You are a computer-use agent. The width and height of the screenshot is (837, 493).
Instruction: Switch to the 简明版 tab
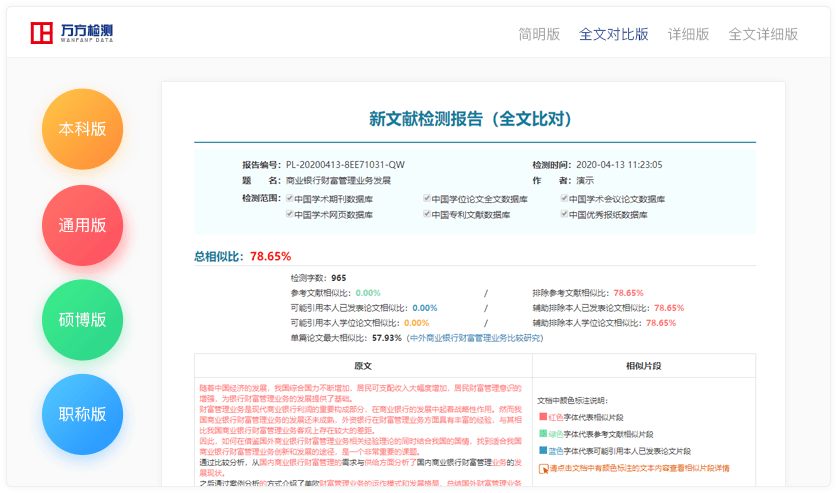click(x=539, y=34)
